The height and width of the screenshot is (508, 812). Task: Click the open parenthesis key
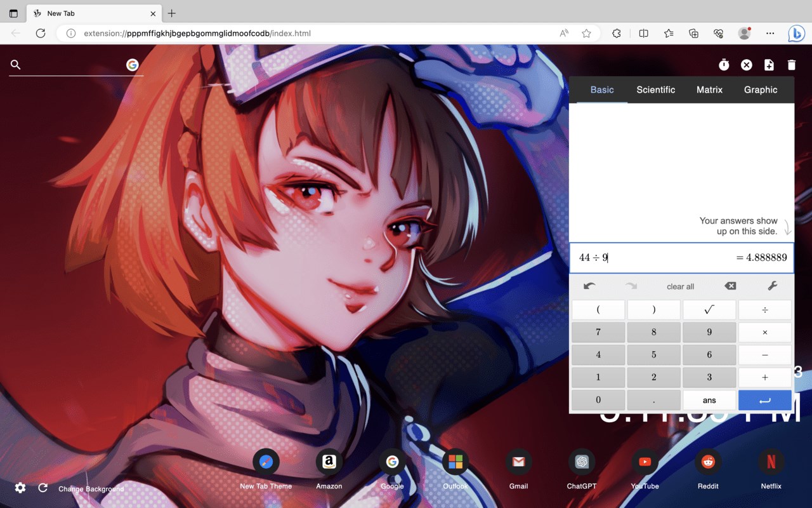(x=598, y=310)
